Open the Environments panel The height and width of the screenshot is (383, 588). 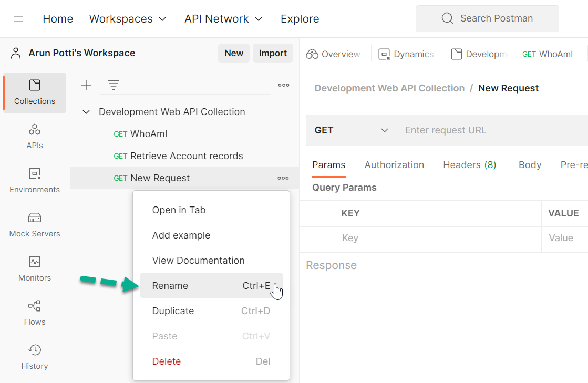34,180
